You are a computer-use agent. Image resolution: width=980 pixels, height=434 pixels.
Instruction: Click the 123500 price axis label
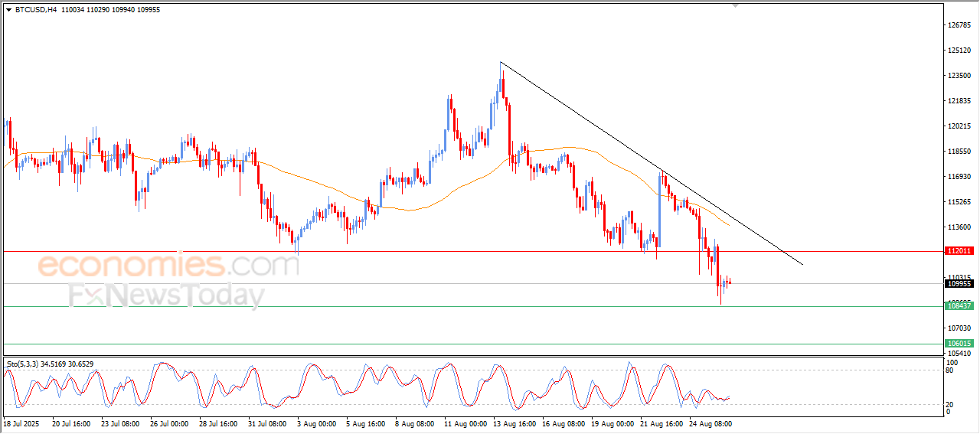tap(959, 76)
